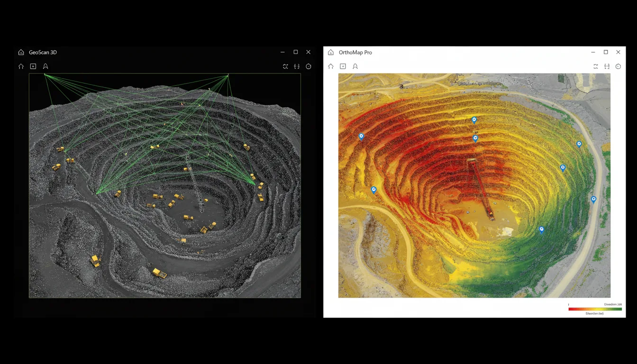The height and width of the screenshot is (364, 637).
Task: Click the sync icon in GeoScan 3D toolbar
Action: point(285,66)
